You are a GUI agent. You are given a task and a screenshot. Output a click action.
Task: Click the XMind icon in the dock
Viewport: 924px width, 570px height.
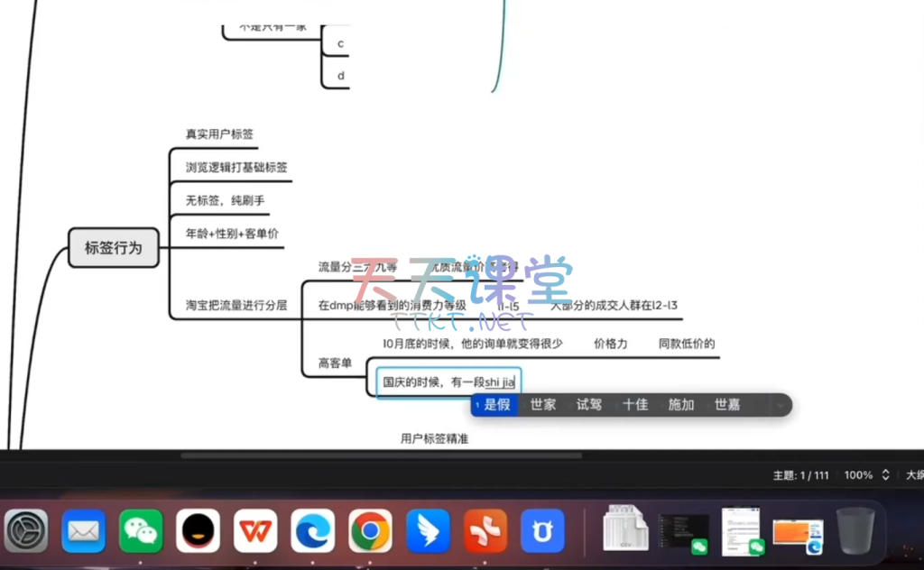tap(485, 530)
